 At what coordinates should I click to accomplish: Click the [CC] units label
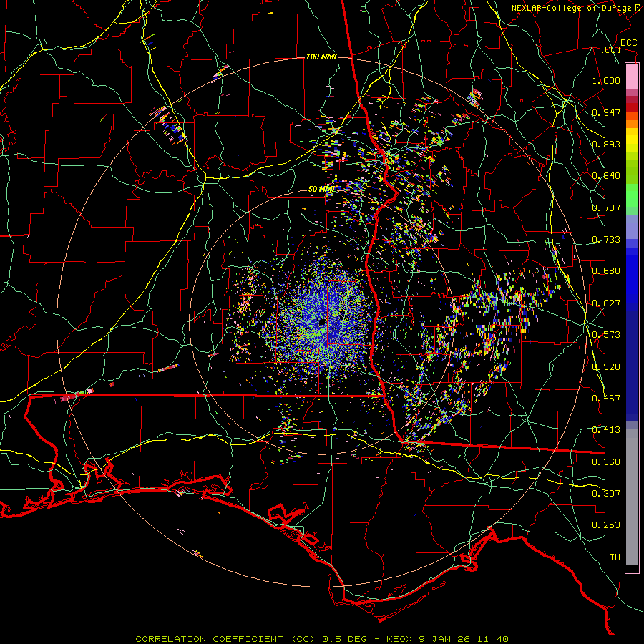[611, 49]
